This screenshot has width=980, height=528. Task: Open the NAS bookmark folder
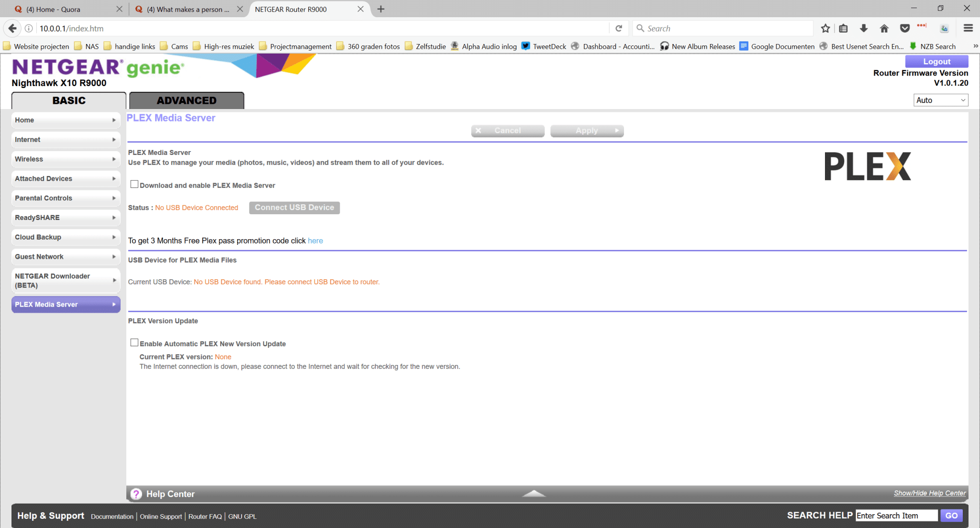click(x=87, y=46)
